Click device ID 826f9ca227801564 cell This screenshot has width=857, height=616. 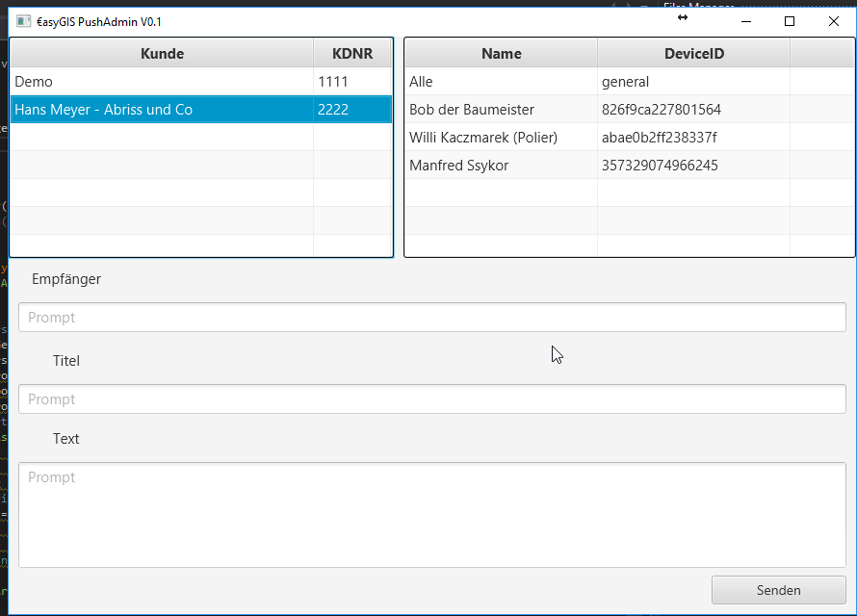point(693,110)
